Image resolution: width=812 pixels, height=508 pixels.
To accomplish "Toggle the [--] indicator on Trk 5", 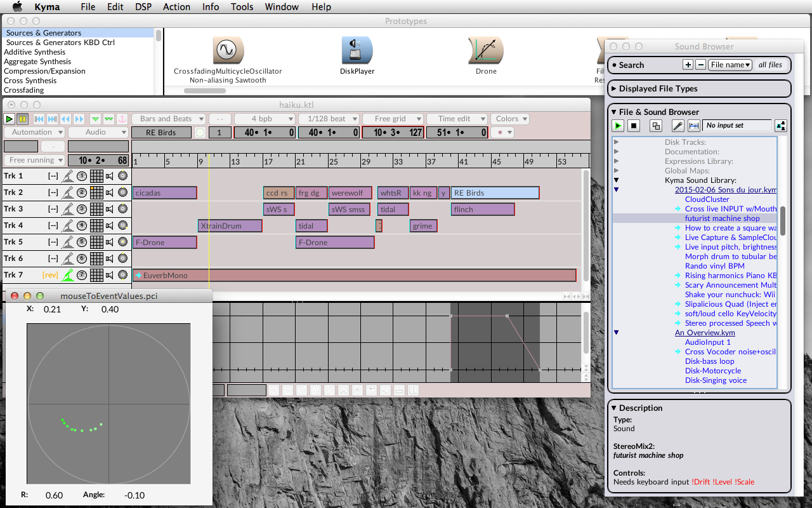I will pos(53,242).
